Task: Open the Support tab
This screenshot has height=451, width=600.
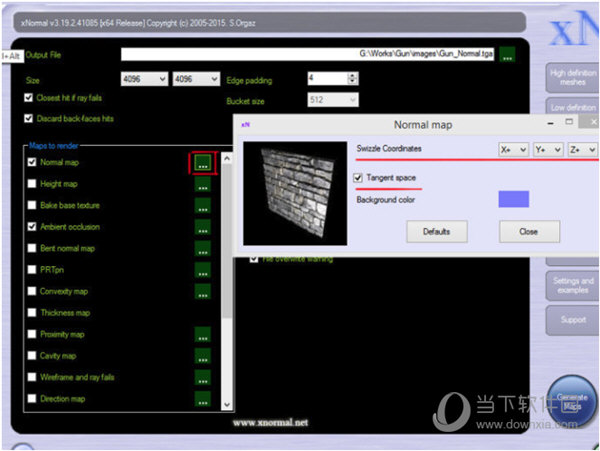Action: click(x=572, y=320)
